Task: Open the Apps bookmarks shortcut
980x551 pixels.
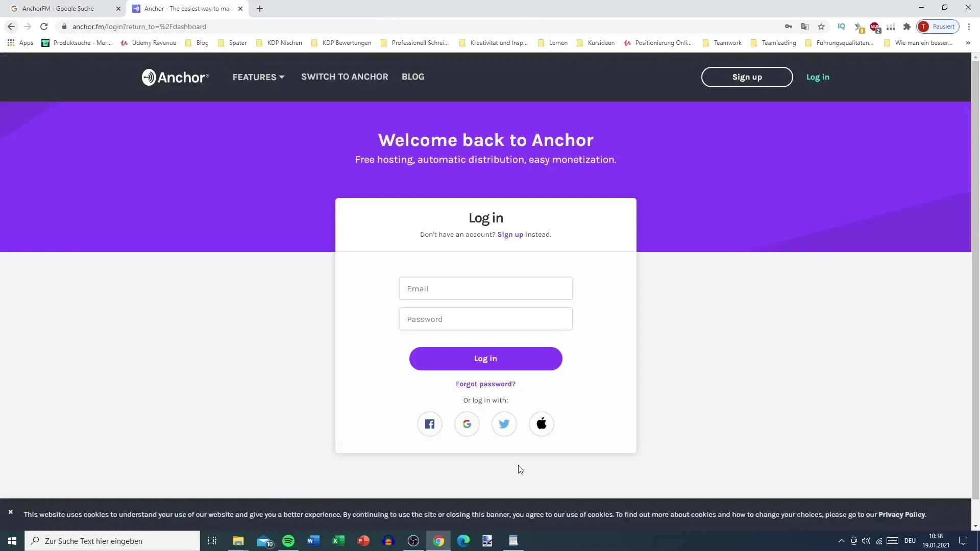Action: point(20,43)
